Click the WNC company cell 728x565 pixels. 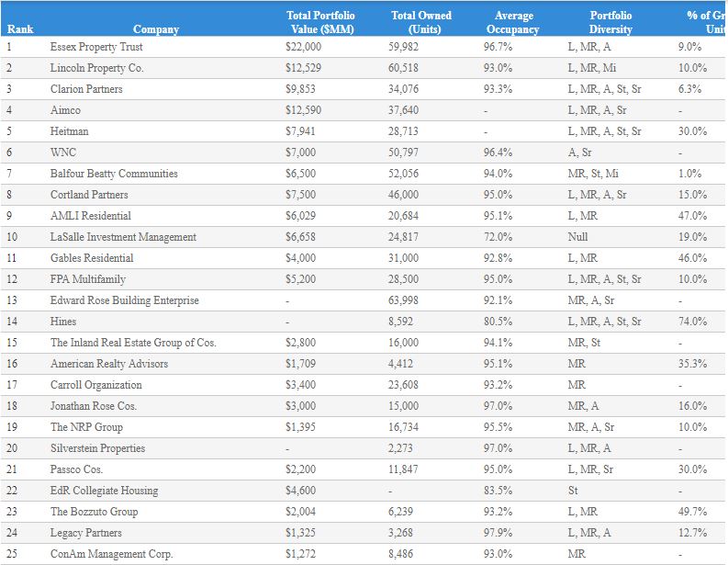point(63,153)
